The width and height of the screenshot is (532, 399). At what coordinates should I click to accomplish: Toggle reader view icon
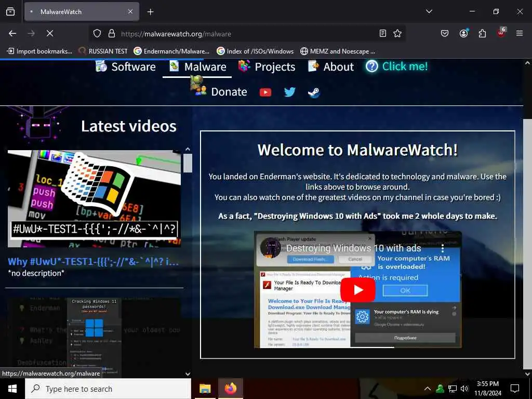pos(383,34)
